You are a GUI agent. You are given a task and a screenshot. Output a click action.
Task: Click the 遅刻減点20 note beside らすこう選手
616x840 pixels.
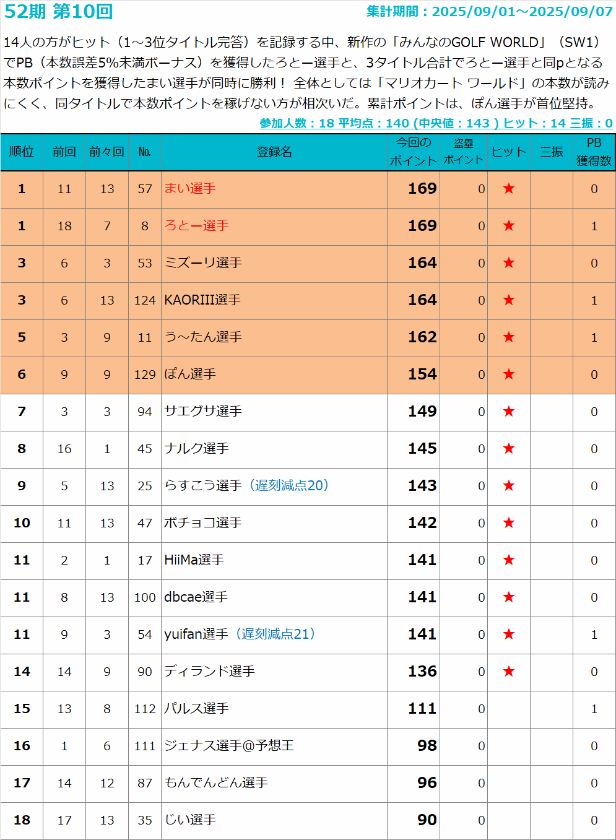(288, 486)
